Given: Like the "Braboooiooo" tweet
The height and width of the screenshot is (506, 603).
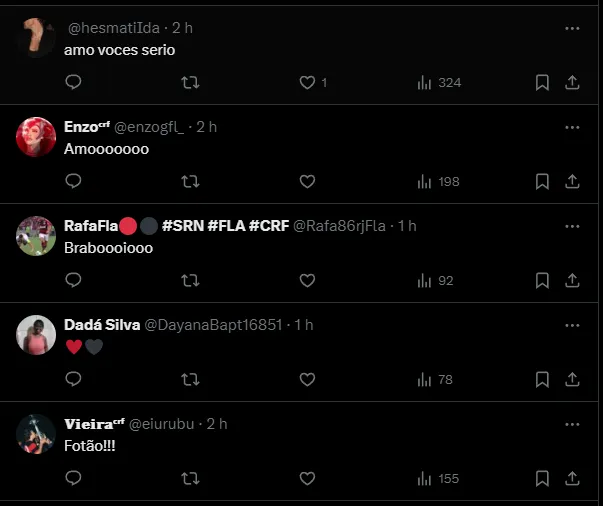Looking at the screenshot, I should 307,280.
